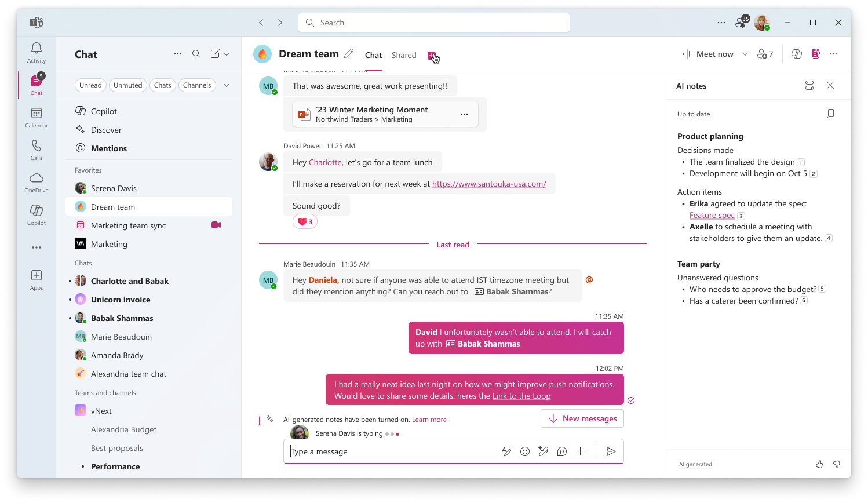Image resolution: width=868 pixels, height=503 pixels.
Task: Open the Meet now dropdown arrow
Action: tap(745, 54)
